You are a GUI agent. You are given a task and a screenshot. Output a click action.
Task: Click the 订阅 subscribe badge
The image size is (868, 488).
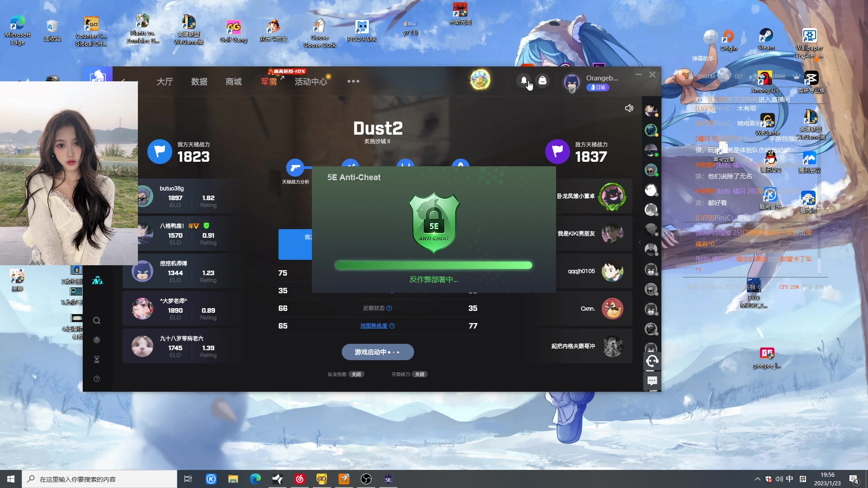coord(598,88)
